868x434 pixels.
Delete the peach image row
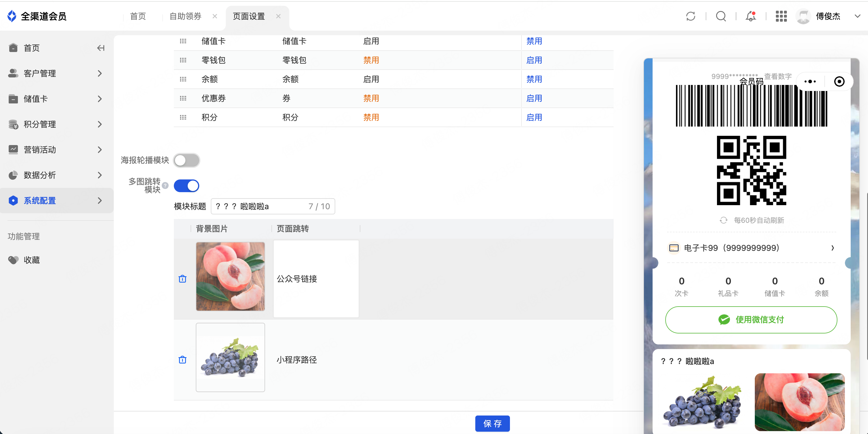tap(182, 279)
